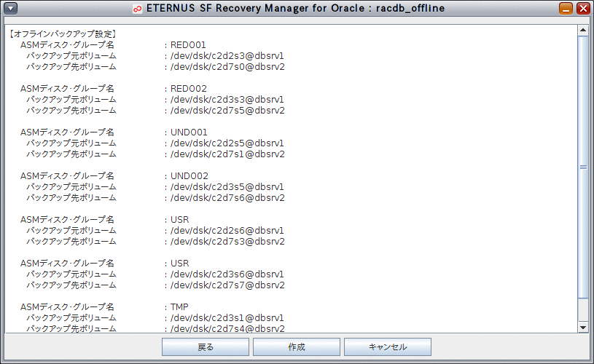Open the window menu arrow in title bar
Image resolution: width=594 pixels, height=364 pixels.
coord(11,8)
